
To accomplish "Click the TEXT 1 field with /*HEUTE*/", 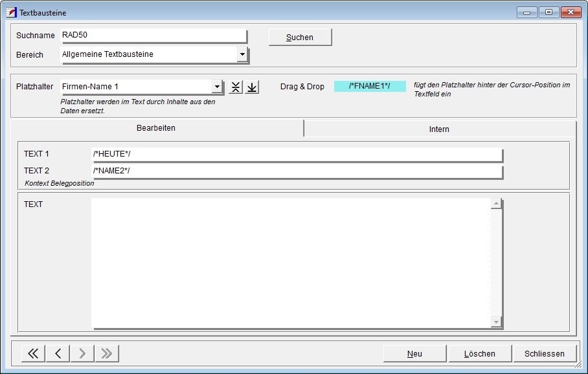I will [x=297, y=154].
